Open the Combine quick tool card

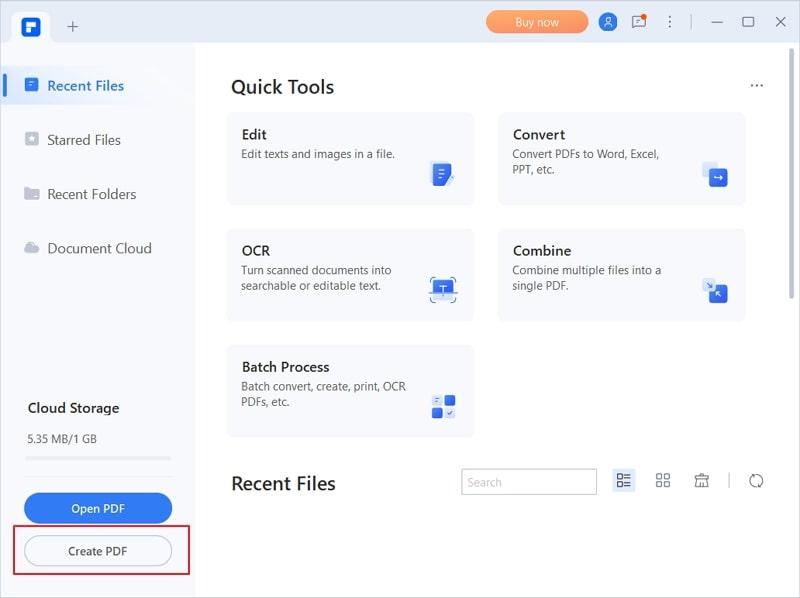click(621, 275)
